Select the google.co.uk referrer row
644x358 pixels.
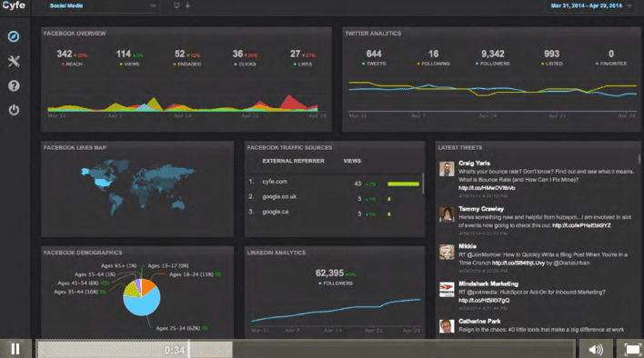pos(334,197)
